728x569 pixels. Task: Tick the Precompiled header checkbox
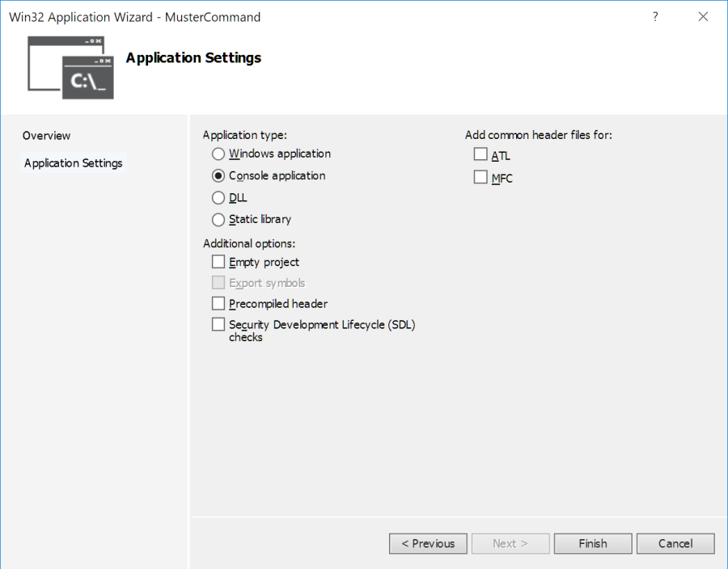coord(218,303)
